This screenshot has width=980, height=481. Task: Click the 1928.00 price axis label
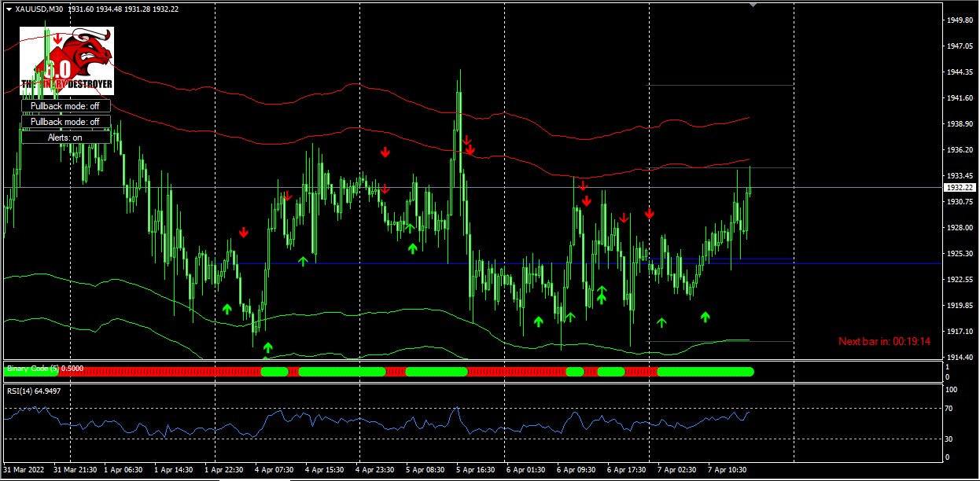pos(959,228)
